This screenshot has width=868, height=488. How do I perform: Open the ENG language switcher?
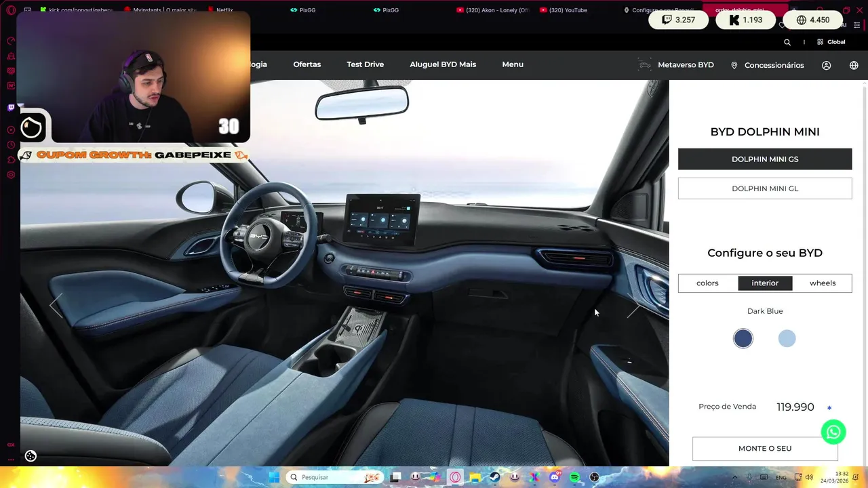781,477
